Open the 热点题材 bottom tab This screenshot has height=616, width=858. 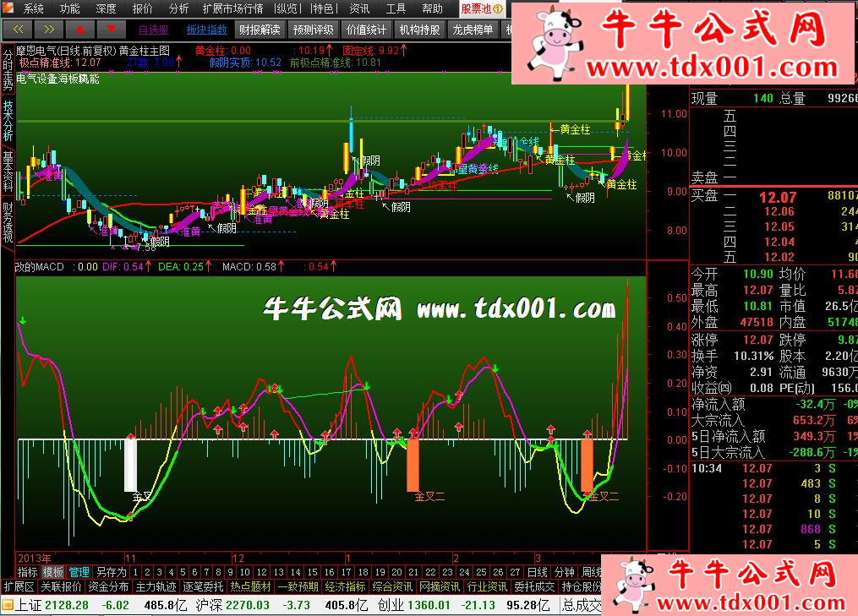click(250, 586)
